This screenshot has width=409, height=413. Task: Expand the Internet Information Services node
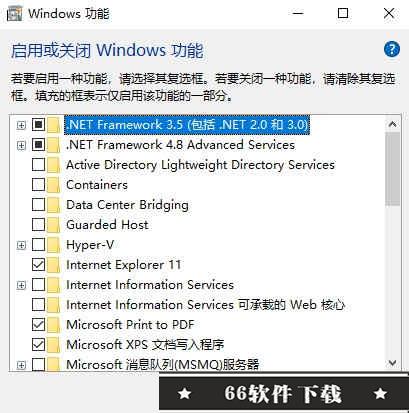tap(21, 285)
